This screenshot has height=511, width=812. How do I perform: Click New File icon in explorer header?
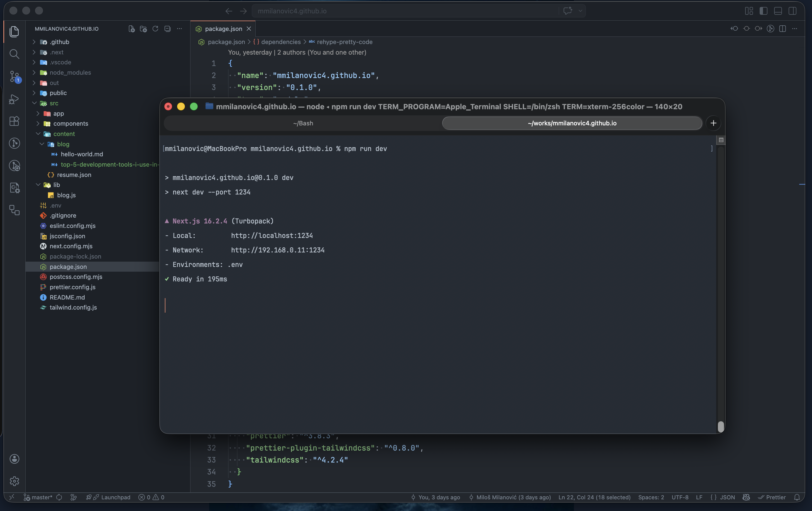tap(132, 29)
